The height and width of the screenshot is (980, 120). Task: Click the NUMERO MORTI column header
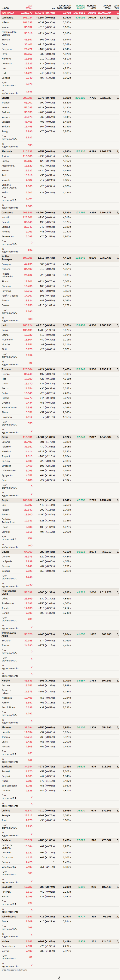(x=91, y=7)
